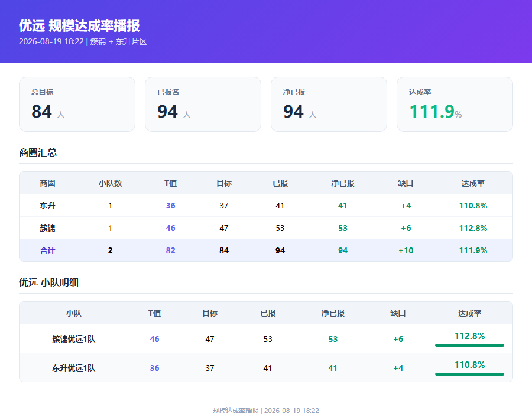This screenshot has height=417, width=532.
Task: Click T值 header in 小队明细 table
Action: tap(154, 313)
